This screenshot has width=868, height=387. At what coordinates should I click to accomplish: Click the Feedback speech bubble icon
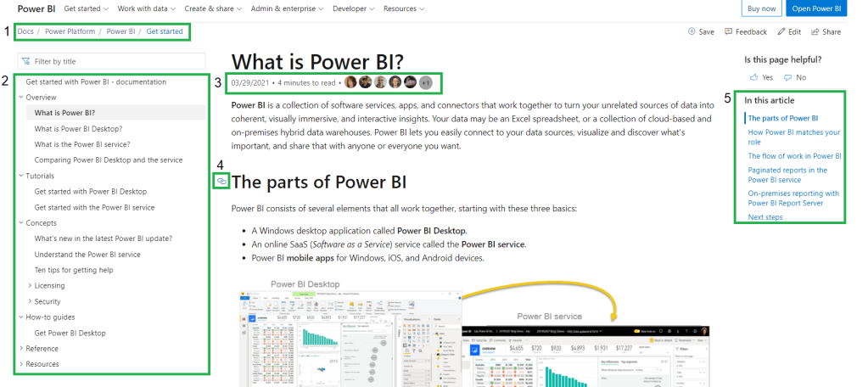729,31
